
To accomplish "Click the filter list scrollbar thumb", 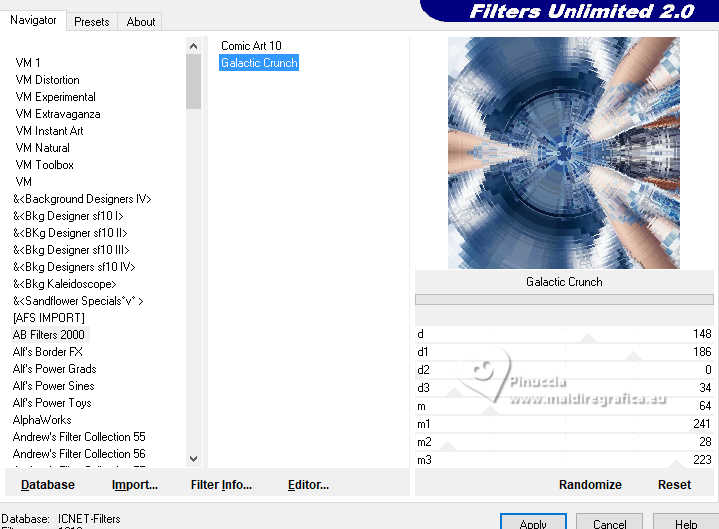I will 194,82.
